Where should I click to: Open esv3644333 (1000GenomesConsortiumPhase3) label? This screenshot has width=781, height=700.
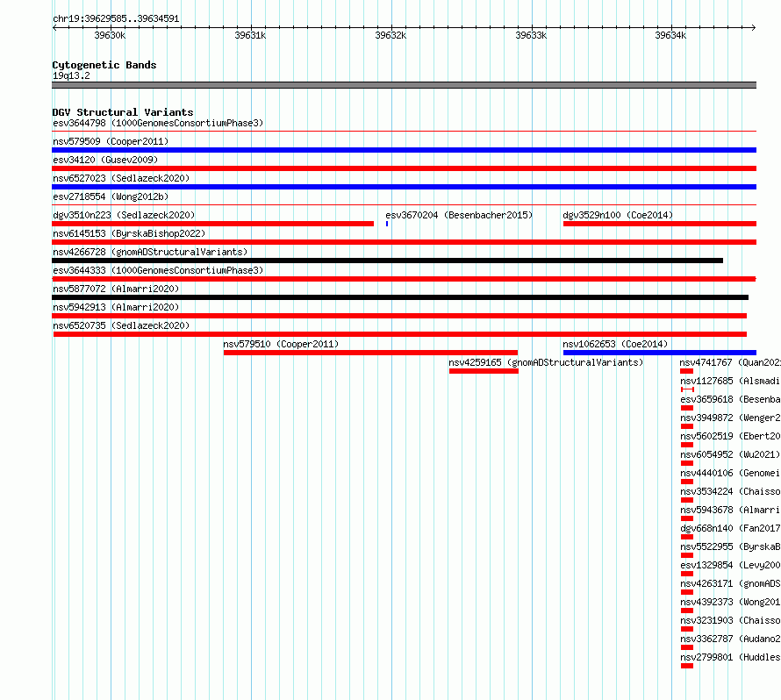158,270
